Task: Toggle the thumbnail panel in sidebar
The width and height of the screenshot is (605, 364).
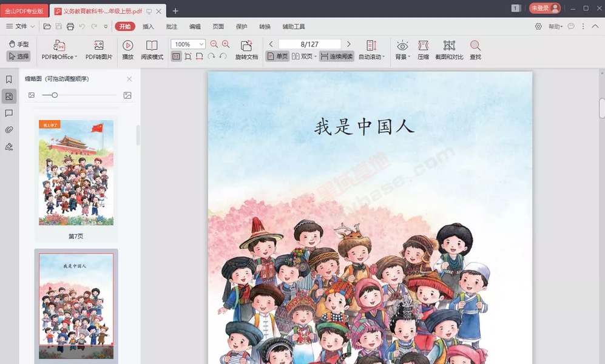Action: click(9, 96)
